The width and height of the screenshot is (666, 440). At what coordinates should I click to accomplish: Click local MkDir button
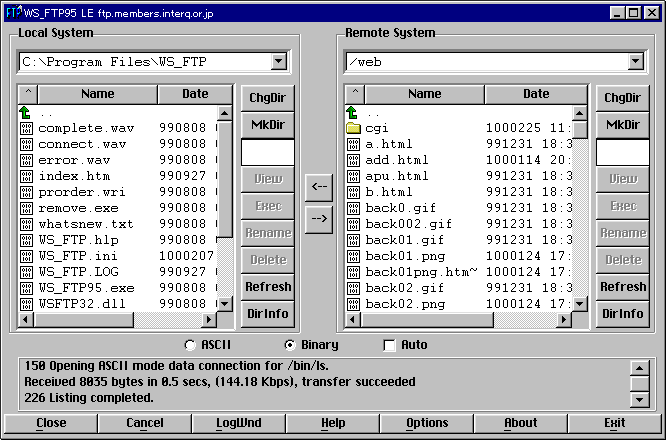268,125
